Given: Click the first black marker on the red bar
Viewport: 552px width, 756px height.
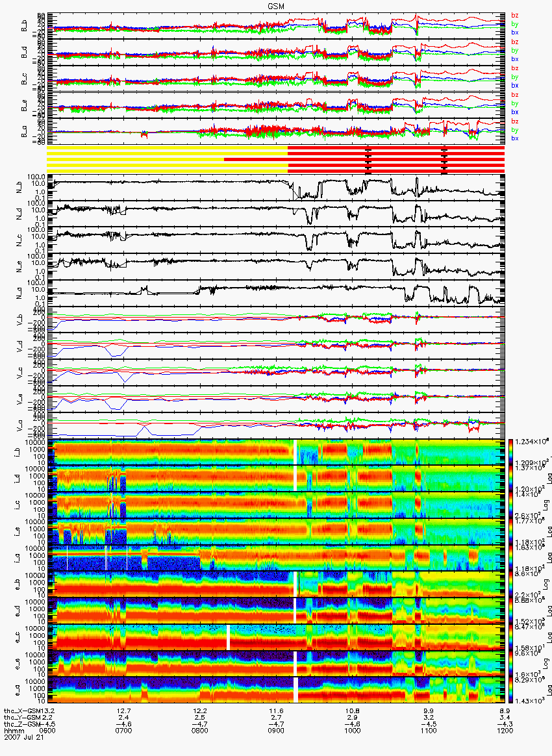Looking at the screenshot, I should coord(368,160).
